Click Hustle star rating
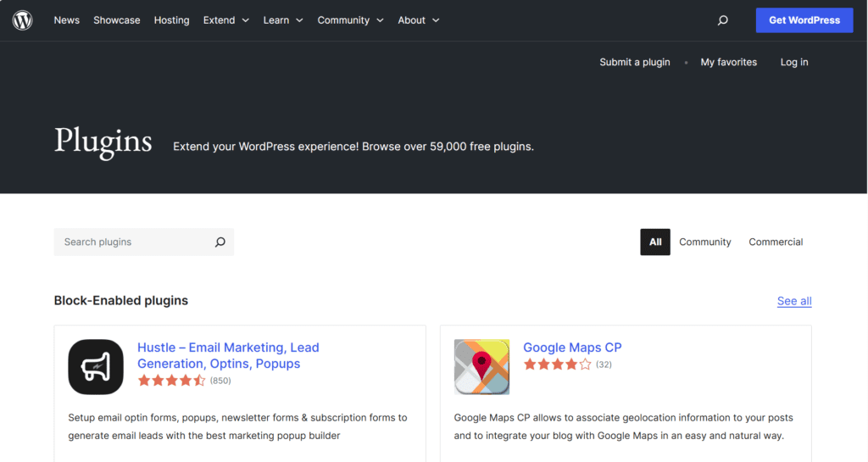 pyautogui.click(x=171, y=381)
